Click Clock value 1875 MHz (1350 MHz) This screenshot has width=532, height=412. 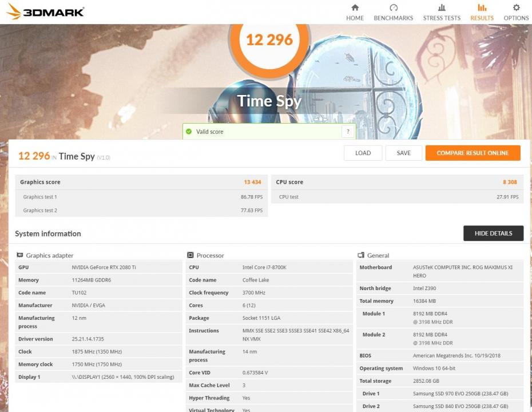(97, 351)
